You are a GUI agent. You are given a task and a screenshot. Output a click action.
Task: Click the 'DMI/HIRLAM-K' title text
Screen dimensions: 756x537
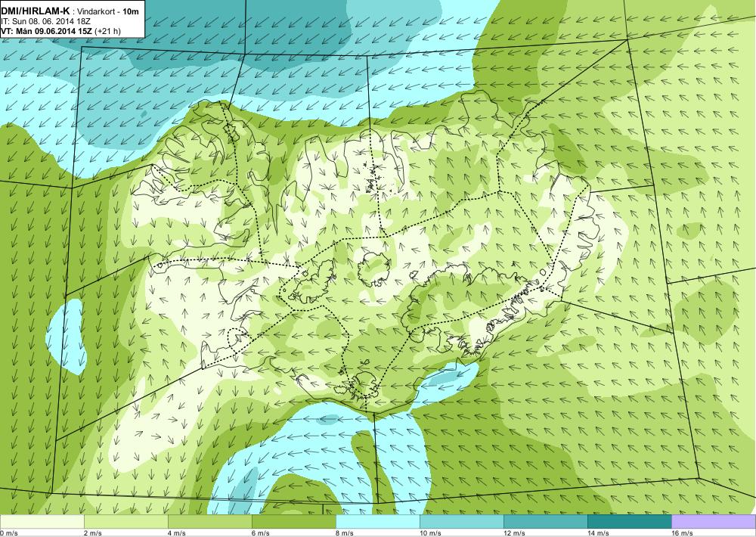pyautogui.click(x=36, y=11)
